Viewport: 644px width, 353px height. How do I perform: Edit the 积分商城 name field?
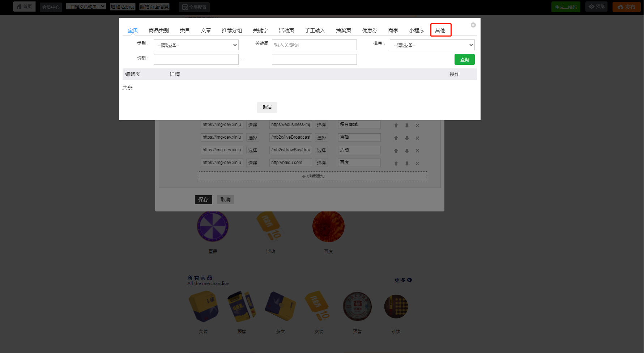coord(359,125)
